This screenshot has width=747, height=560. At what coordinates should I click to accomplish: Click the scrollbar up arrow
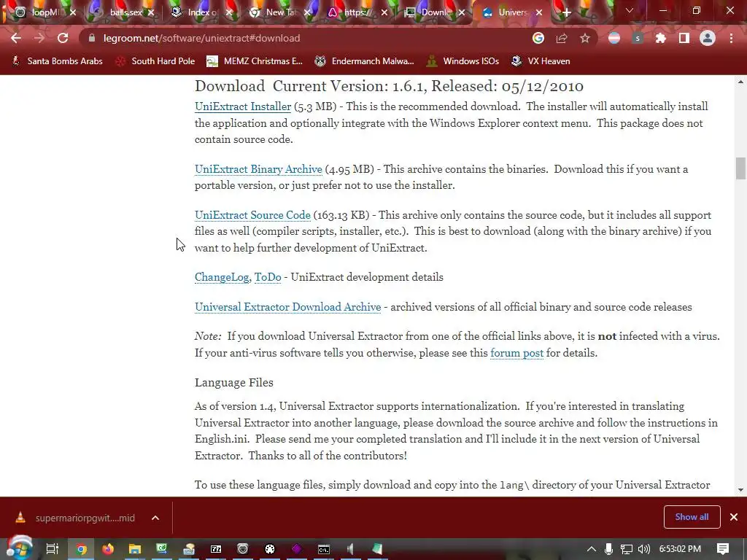[740, 82]
